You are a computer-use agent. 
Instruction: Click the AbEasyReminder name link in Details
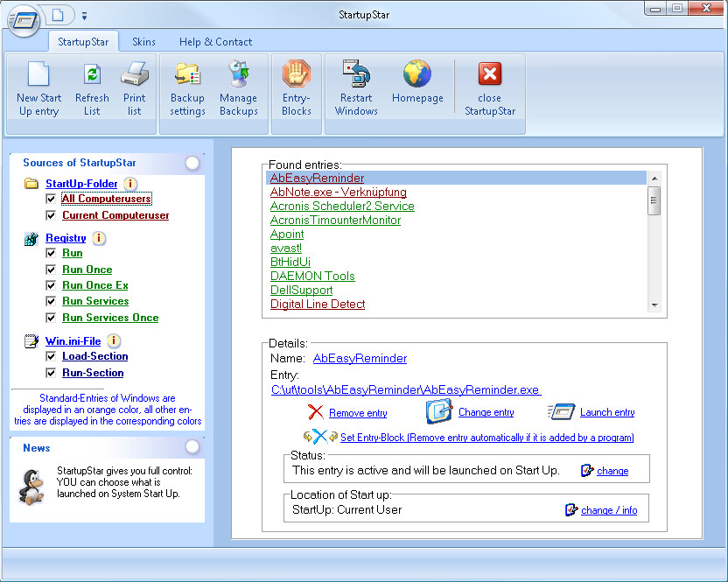coord(360,358)
